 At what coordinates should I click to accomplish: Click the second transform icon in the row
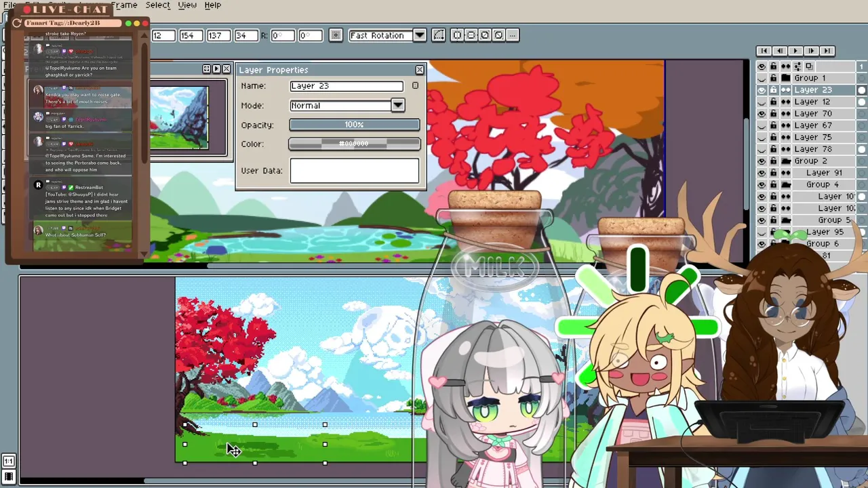coord(471,35)
